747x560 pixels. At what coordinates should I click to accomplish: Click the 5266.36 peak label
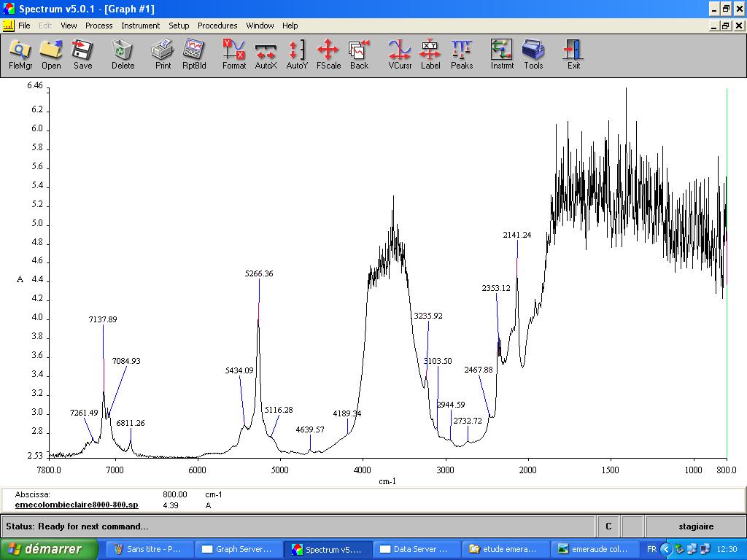point(259,273)
